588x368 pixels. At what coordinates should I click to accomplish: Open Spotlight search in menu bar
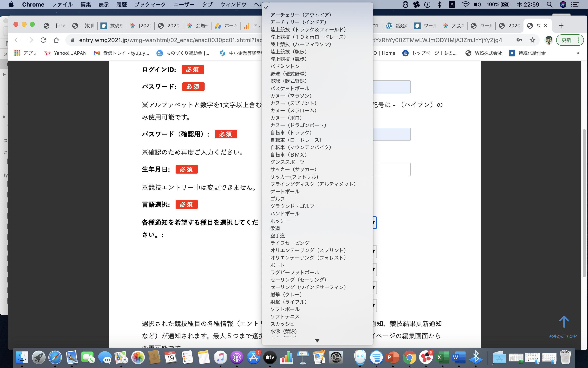click(550, 4)
